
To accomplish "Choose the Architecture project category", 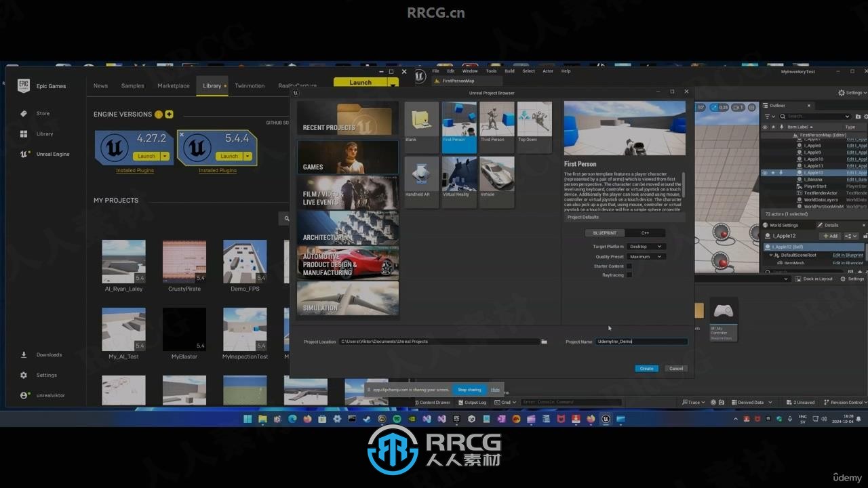I will point(347,227).
